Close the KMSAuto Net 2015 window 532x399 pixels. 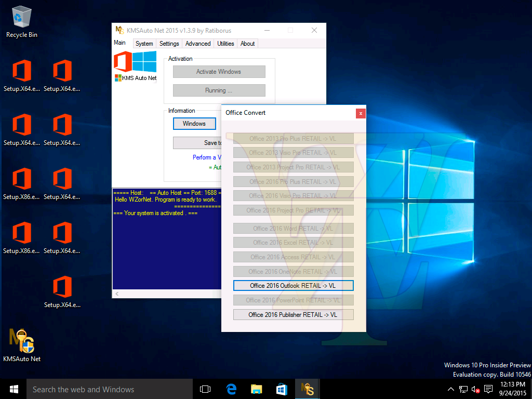tap(314, 30)
